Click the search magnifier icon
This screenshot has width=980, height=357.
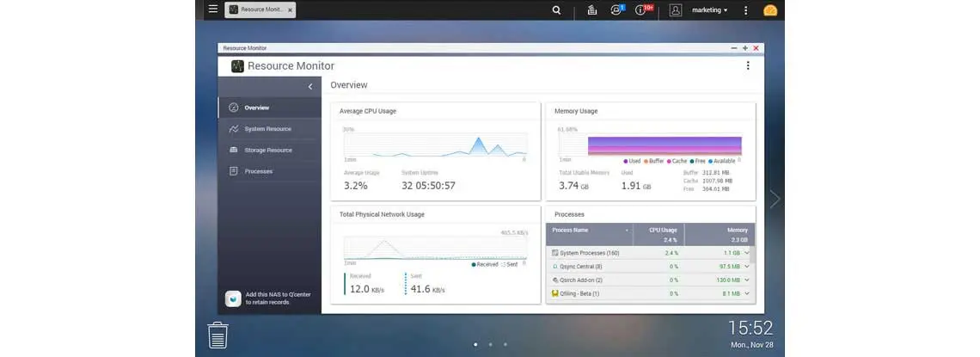(556, 10)
